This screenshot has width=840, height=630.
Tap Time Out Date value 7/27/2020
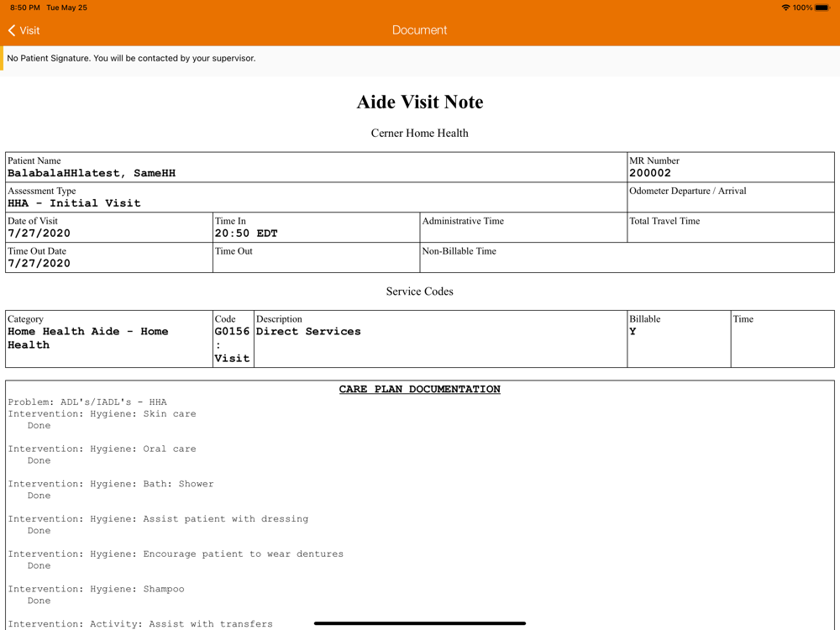point(39,263)
